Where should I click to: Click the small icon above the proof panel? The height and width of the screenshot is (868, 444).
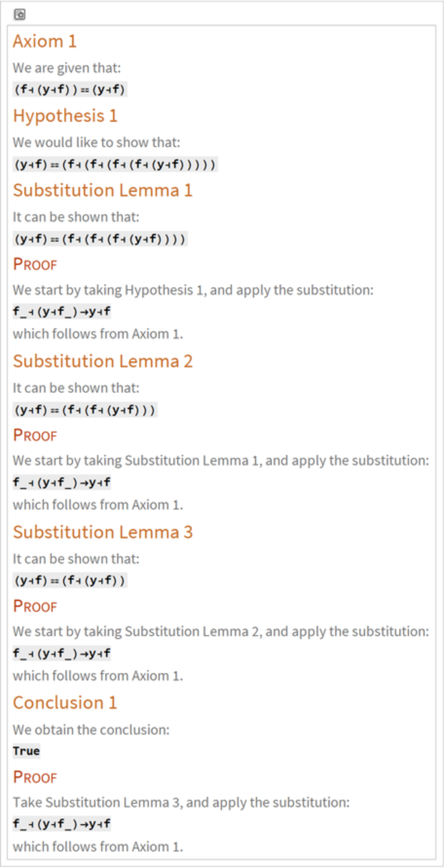point(19,14)
